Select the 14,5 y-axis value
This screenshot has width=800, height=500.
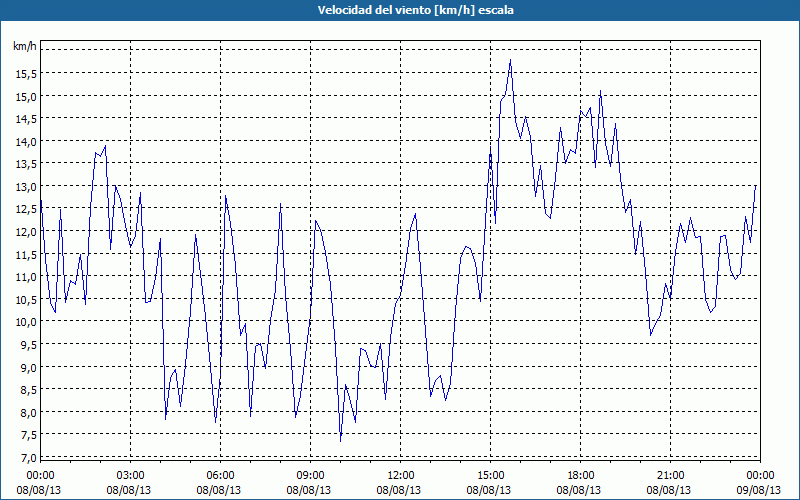(x=26, y=119)
